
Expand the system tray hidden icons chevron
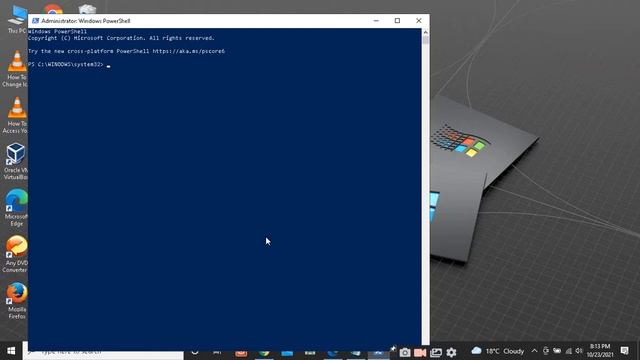click(534, 351)
